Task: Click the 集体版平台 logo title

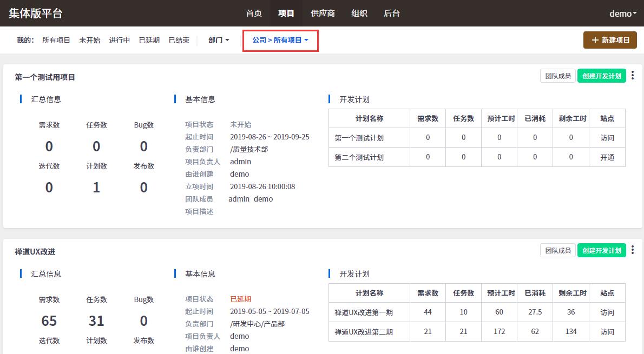Action: coord(36,14)
